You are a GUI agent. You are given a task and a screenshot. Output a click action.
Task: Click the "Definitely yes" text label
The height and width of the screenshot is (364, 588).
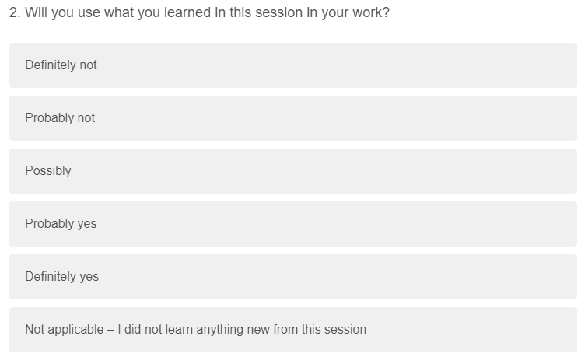coord(61,277)
